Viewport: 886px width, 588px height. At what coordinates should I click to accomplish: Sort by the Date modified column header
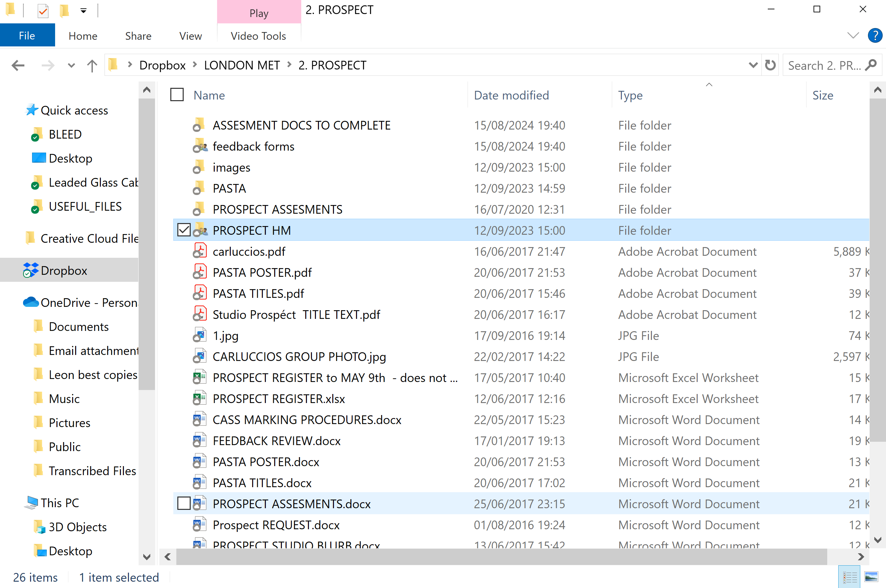point(511,95)
